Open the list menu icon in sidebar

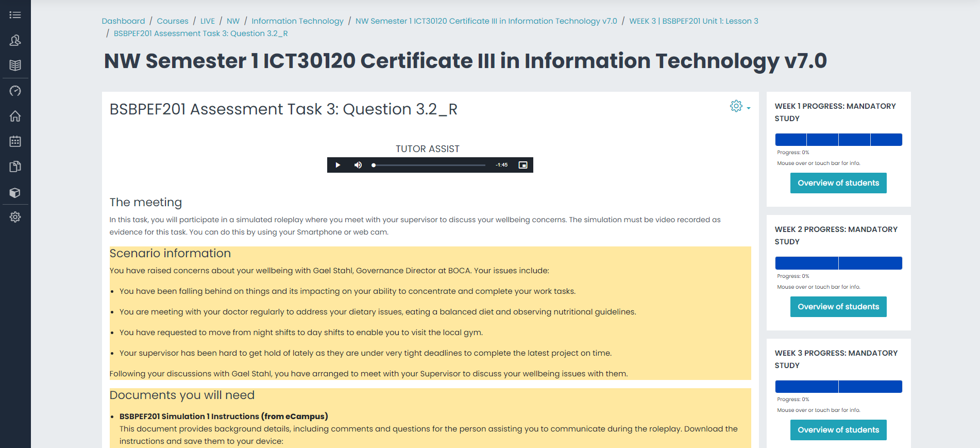click(x=15, y=15)
